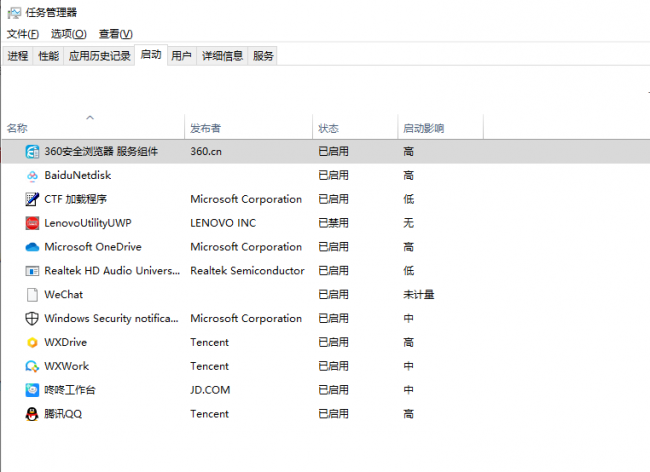Open the 文件(F) menu
The width and height of the screenshot is (650, 472).
click(23, 34)
